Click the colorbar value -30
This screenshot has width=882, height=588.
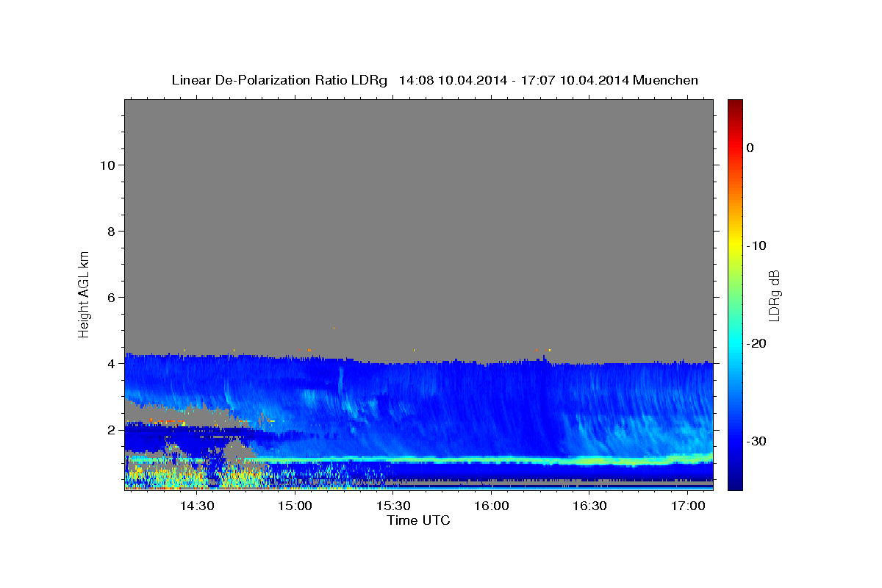click(756, 441)
